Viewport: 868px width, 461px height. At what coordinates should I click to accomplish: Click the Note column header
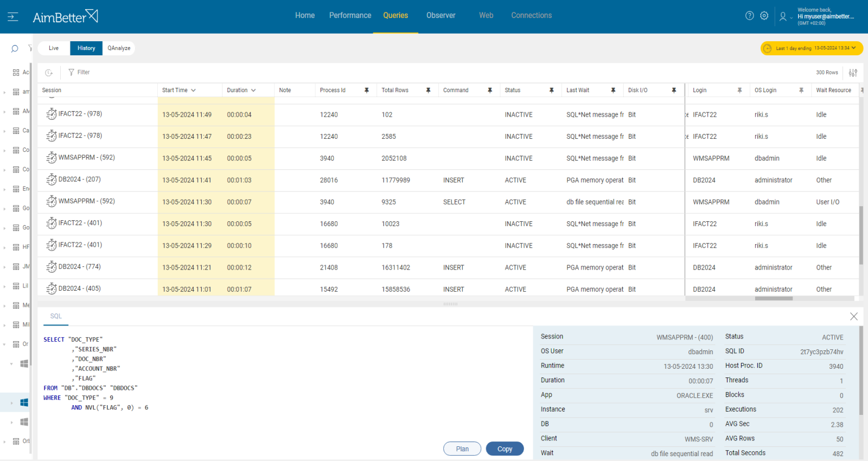pyautogui.click(x=285, y=91)
